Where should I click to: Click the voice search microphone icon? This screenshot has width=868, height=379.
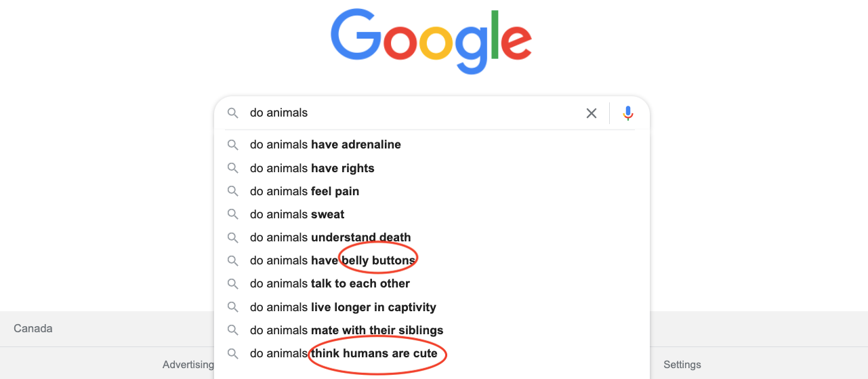pos(628,113)
